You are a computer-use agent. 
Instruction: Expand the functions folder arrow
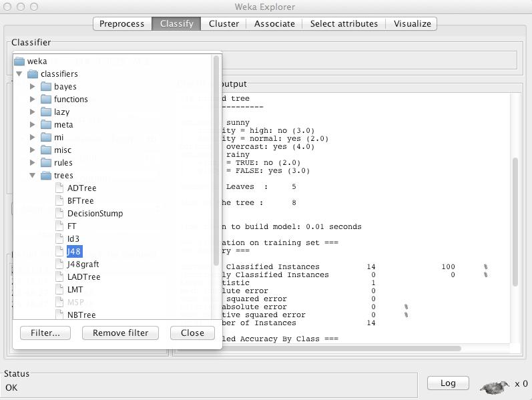(33, 99)
